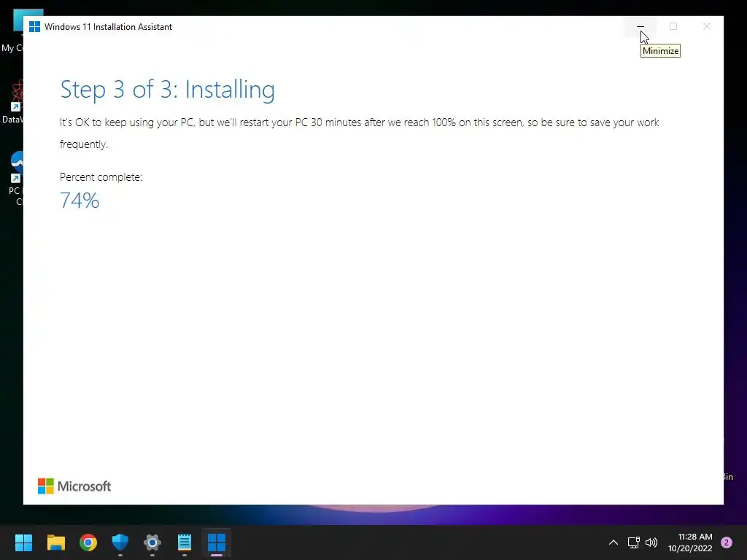Click the 'Step 3 of 3: Installing' heading
Viewport: 747px width, 560px height.
[167, 90]
